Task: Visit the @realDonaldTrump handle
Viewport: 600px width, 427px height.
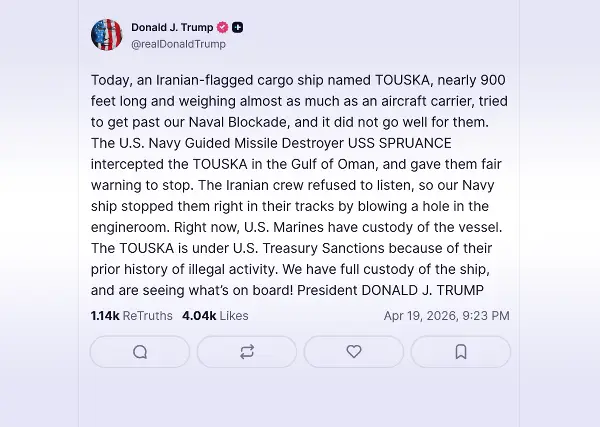Action: click(178, 44)
